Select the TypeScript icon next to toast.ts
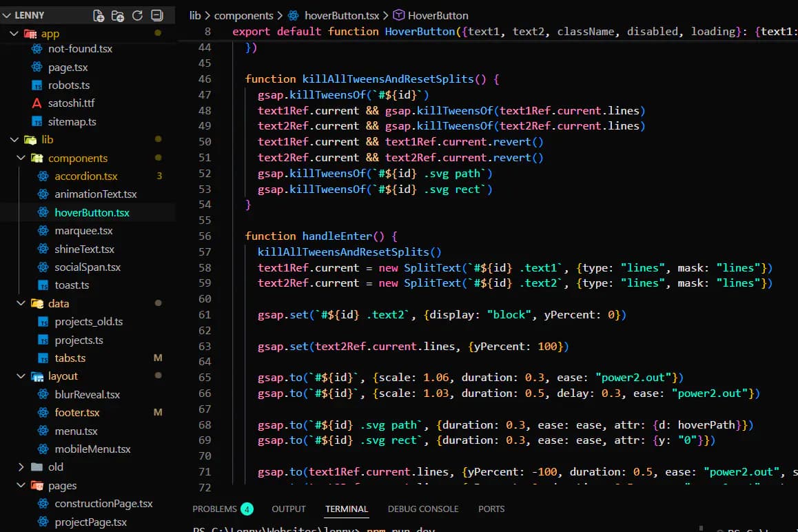The width and height of the screenshot is (798, 532). (41, 285)
